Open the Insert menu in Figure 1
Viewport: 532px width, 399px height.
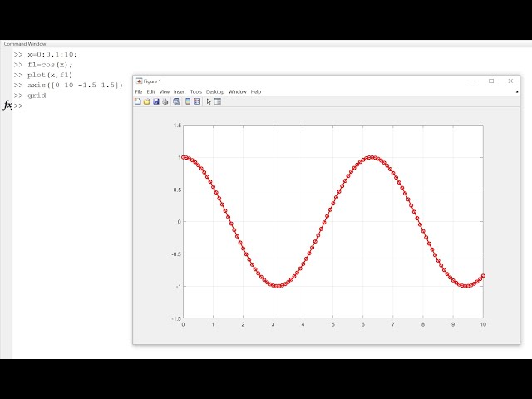[180, 92]
